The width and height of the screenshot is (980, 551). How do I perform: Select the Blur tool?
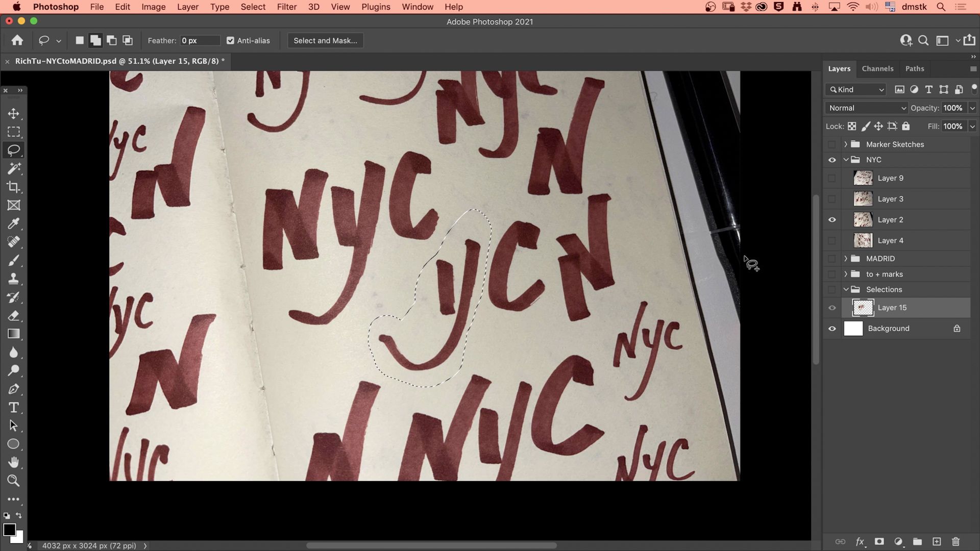[14, 352]
